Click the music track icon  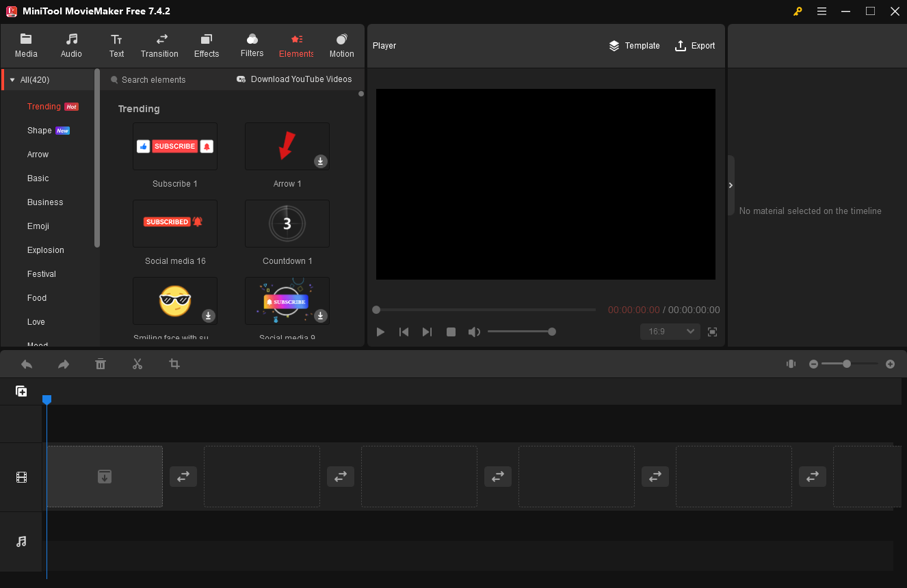[x=21, y=542]
